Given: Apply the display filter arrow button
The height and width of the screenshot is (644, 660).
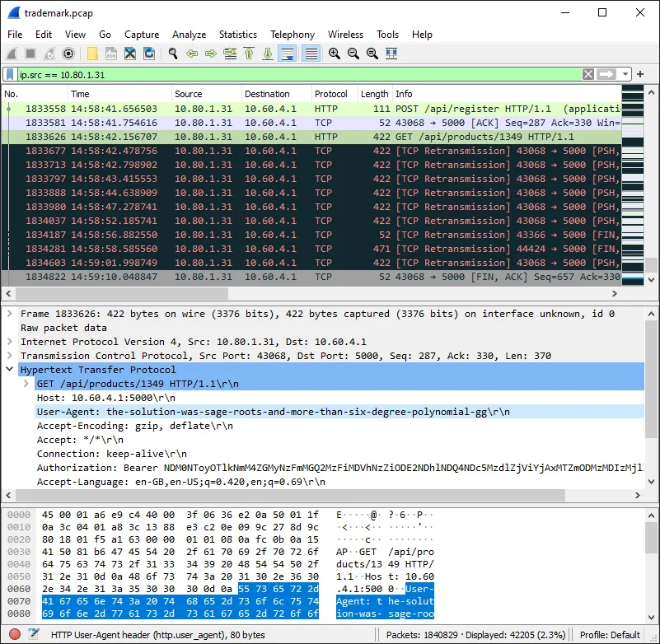Looking at the screenshot, I should click(x=606, y=74).
